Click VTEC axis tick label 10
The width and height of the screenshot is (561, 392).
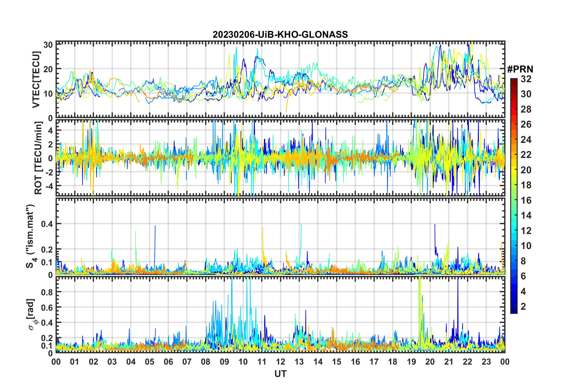click(x=48, y=94)
